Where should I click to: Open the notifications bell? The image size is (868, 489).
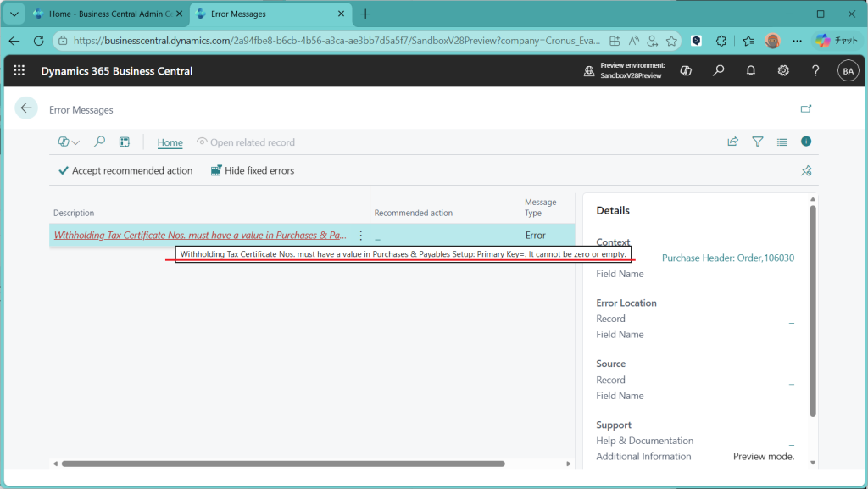(751, 71)
